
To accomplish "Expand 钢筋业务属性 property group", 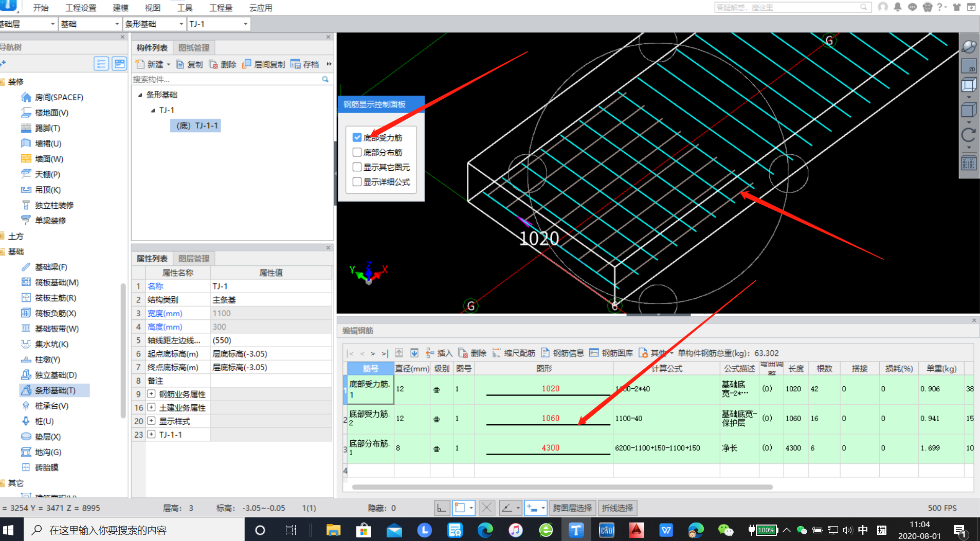I will coord(151,394).
